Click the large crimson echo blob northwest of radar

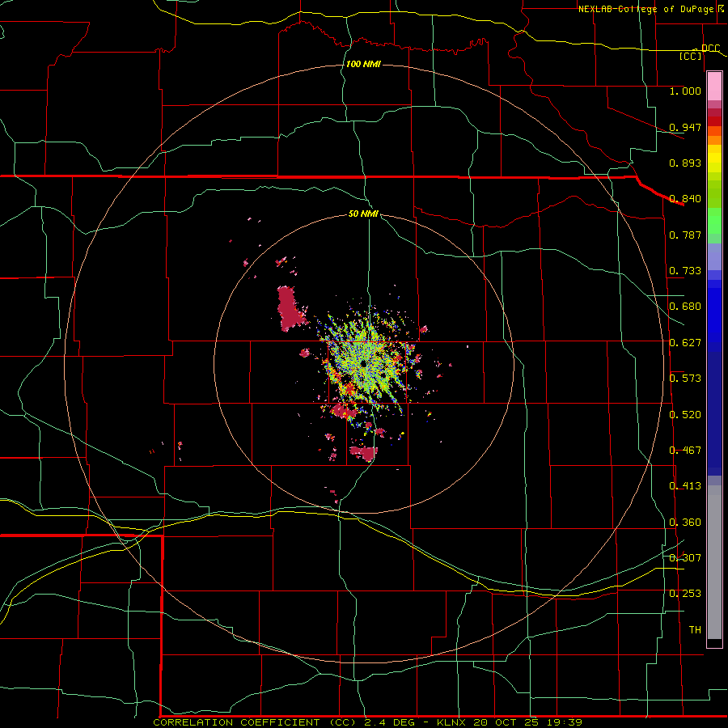coord(290,308)
